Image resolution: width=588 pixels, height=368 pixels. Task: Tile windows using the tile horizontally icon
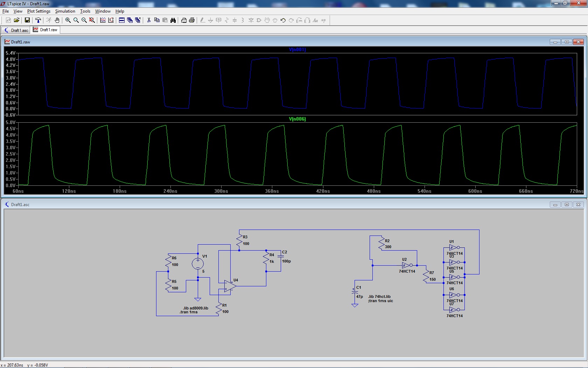[122, 20]
